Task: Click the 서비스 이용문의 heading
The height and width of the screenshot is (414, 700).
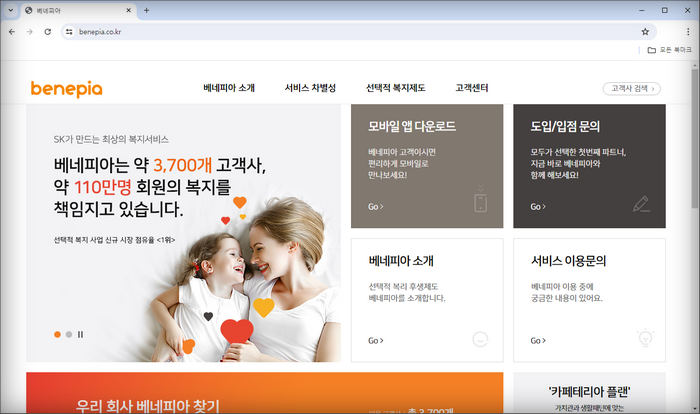Action: pyautogui.click(x=568, y=260)
